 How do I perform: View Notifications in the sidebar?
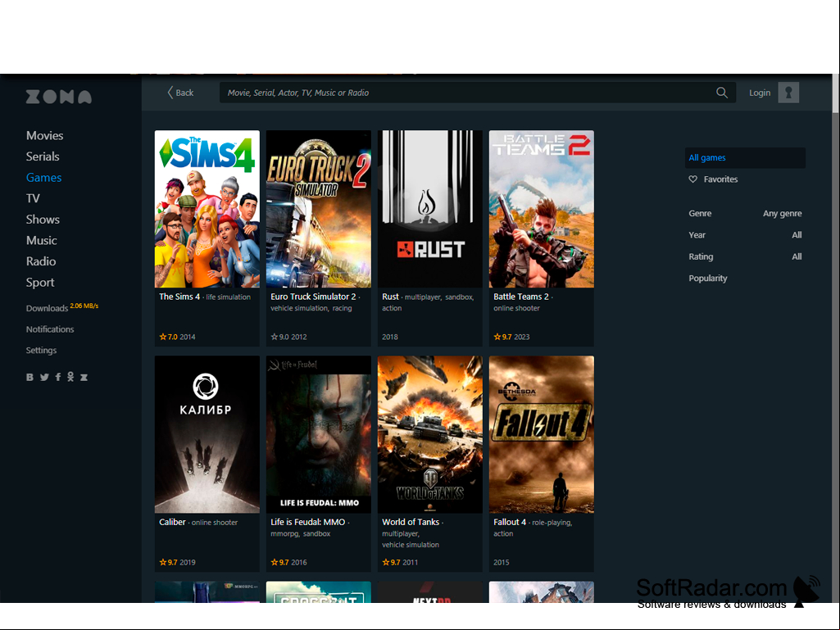click(50, 329)
